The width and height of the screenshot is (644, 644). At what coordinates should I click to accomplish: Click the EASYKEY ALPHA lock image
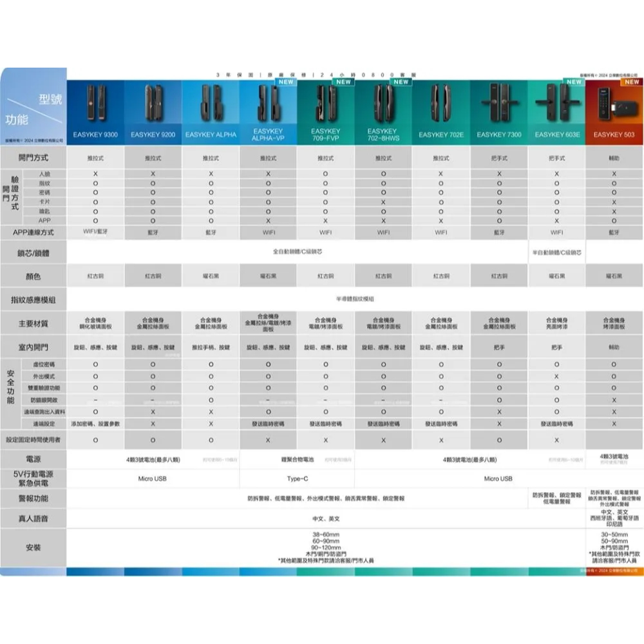pos(211,103)
